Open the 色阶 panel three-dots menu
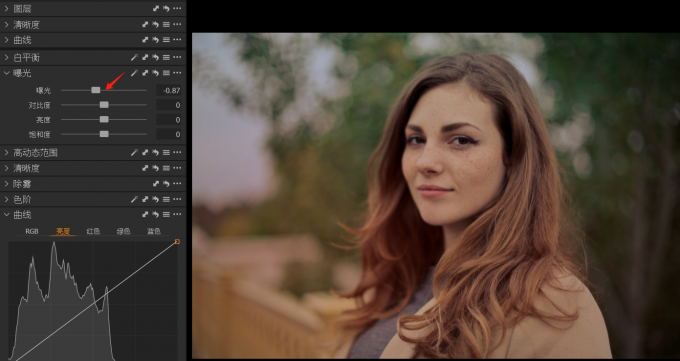The width and height of the screenshot is (680, 361). pyautogui.click(x=177, y=199)
